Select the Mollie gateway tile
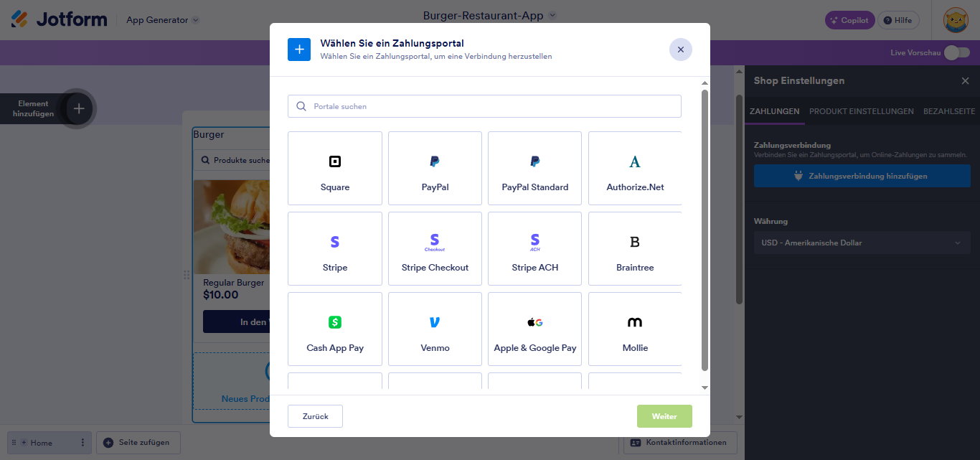The image size is (980, 460). (x=635, y=329)
